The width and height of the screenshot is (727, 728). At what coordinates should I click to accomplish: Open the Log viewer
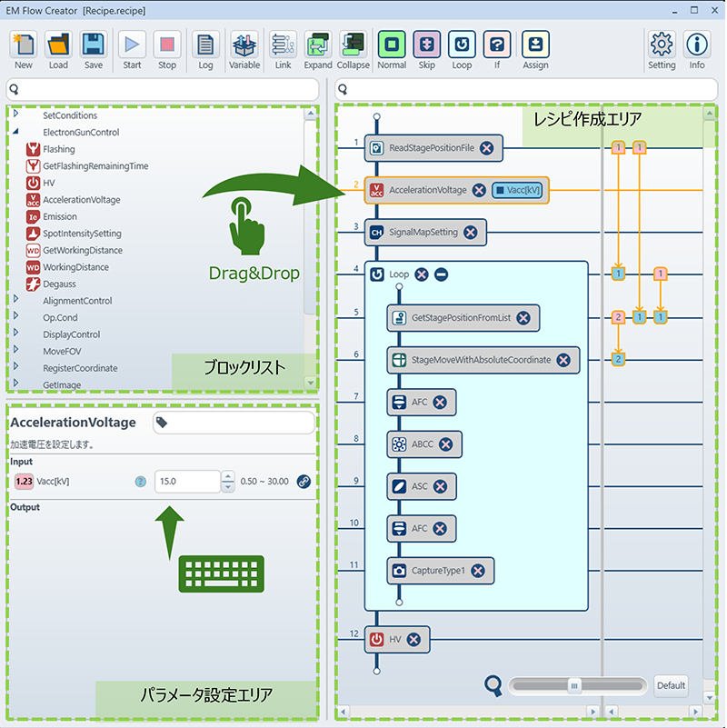[205, 45]
